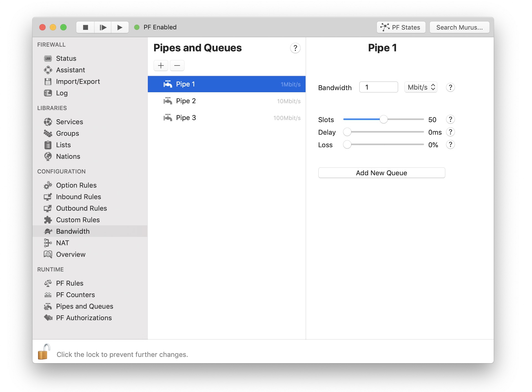Click the Delay slider handle
This screenshot has width=532, height=392.
tap(347, 132)
